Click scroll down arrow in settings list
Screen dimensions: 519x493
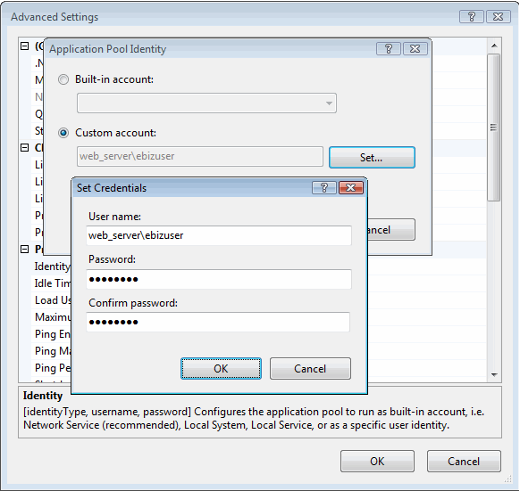(x=494, y=375)
